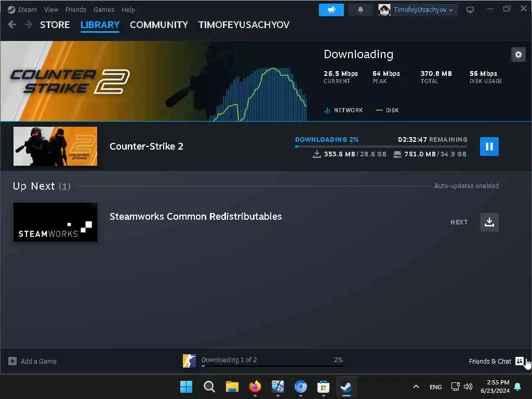
Task: Open the Windows Start menu
Action: (x=186, y=387)
